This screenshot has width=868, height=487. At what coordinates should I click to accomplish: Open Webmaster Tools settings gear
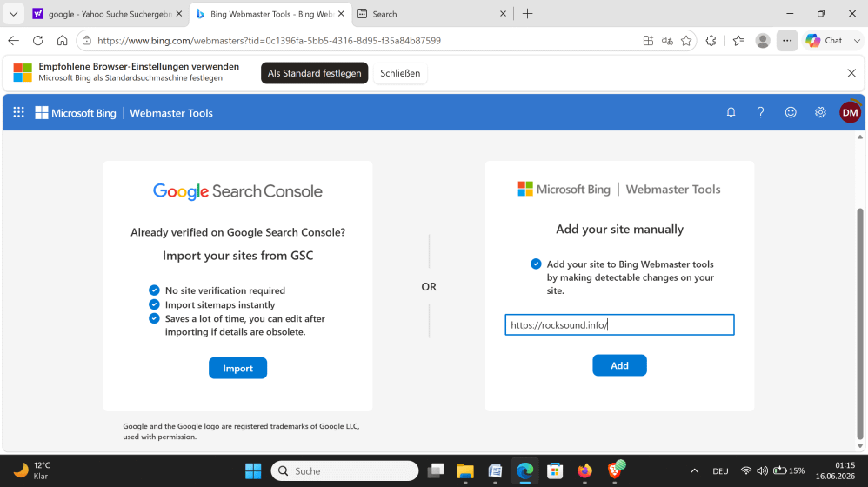tap(820, 113)
